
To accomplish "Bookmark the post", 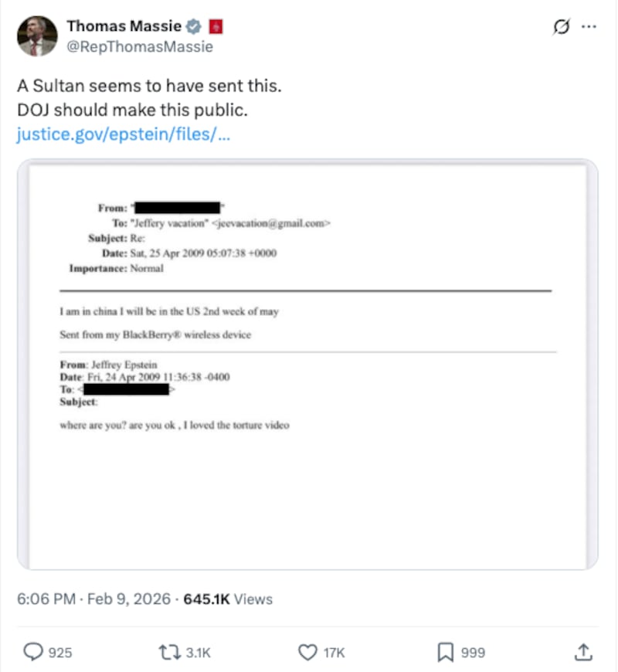I will (x=445, y=652).
